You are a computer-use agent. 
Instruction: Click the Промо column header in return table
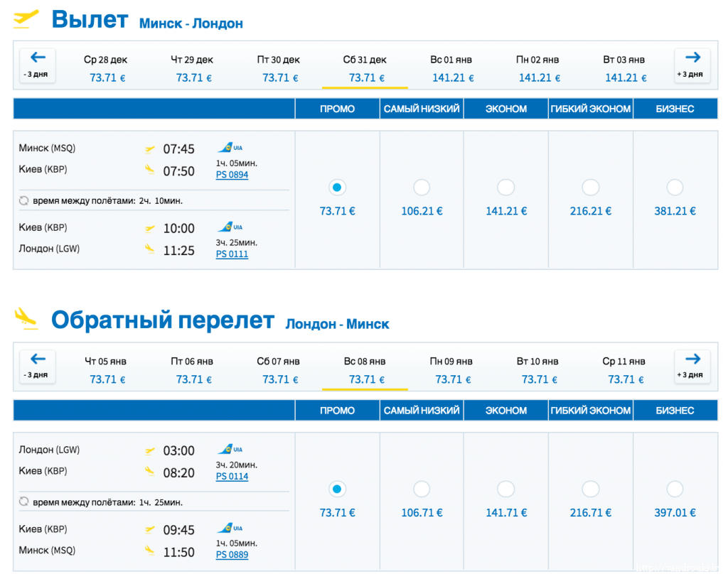click(337, 411)
